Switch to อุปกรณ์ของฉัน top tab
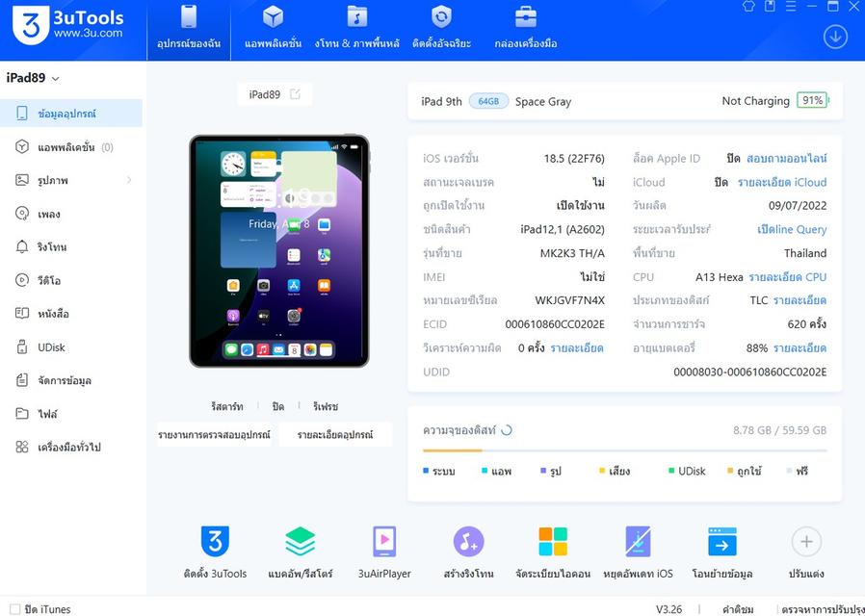This screenshot has height=616, width=865. point(189,30)
